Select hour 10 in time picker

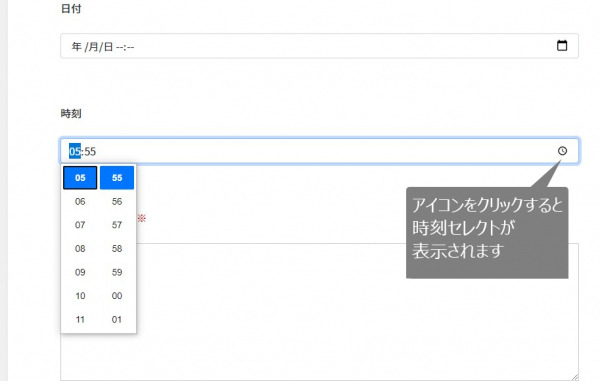[80, 296]
